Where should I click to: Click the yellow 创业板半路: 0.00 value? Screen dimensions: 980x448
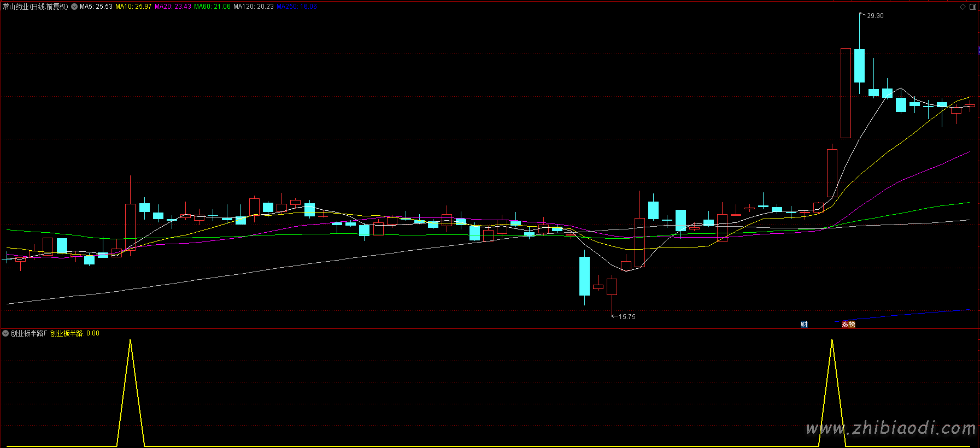(x=75, y=333)
